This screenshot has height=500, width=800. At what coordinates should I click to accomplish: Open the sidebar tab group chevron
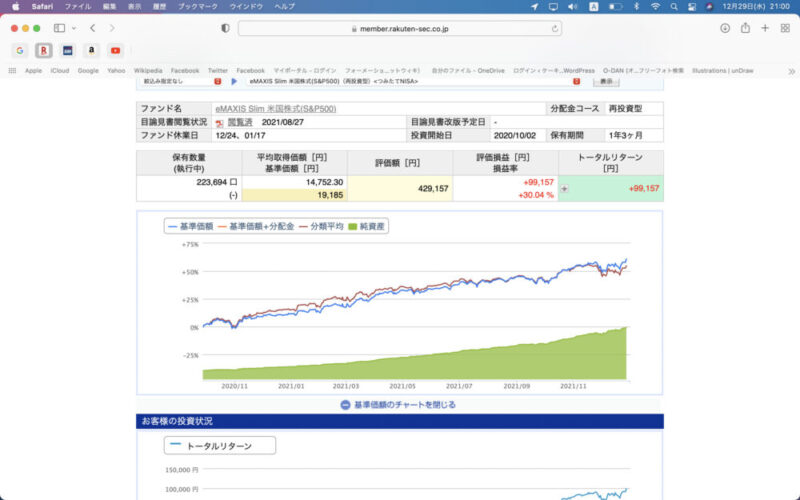[74, 28]
